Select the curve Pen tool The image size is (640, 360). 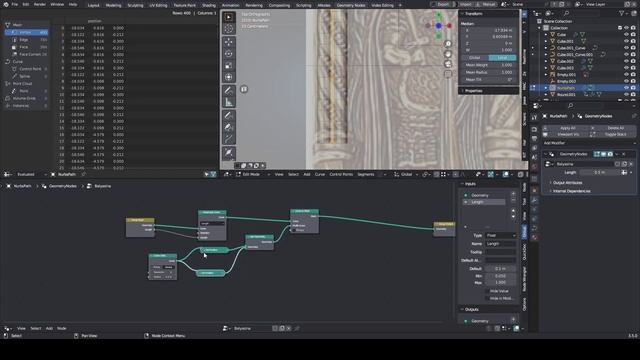(x=229, y=127)
